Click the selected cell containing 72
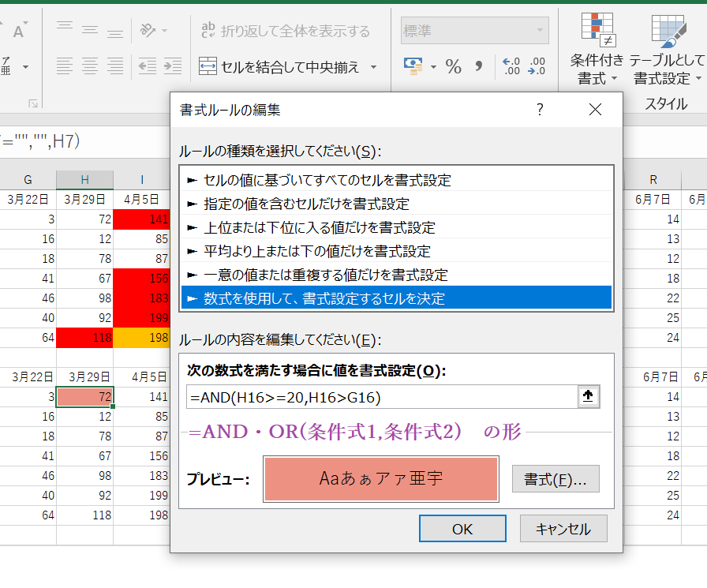This screenshot has width=707, height=588. [x=84, y=397]
